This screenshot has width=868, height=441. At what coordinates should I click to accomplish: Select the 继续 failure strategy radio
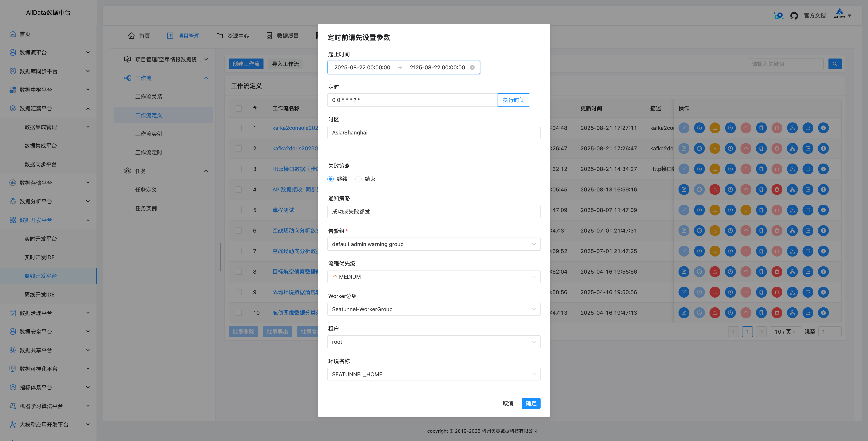pyautogui.click(x=331, y=179)
